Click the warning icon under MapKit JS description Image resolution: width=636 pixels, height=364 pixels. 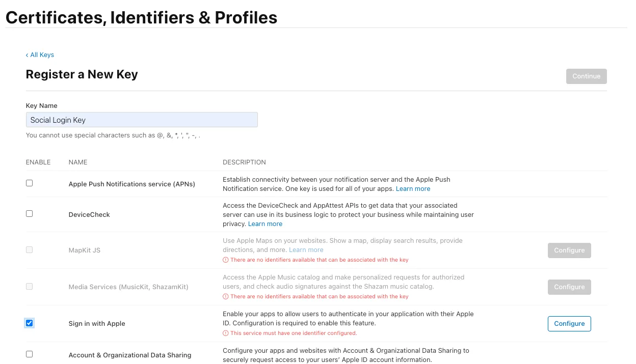[x=226, y=260]
